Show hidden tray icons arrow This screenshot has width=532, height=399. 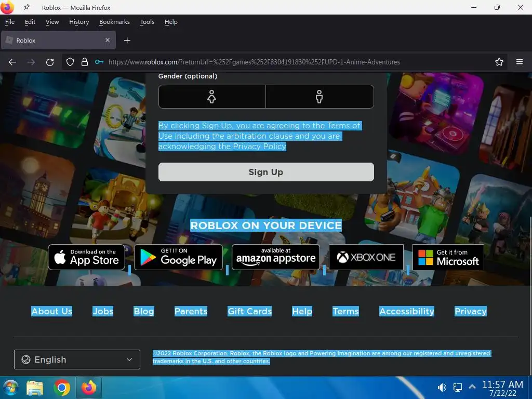[x=472, y=387]
